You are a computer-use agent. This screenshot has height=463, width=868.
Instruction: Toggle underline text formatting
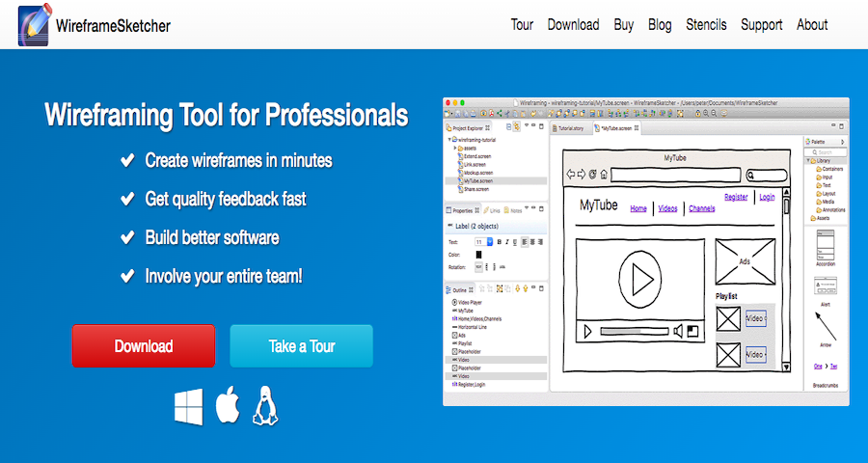pyautogui.click(x=515, y=242)
